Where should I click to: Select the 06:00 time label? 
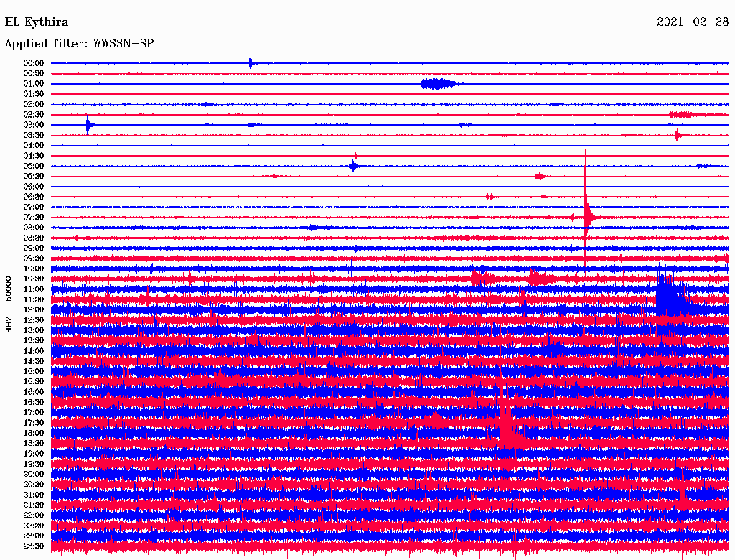(34, 186)
